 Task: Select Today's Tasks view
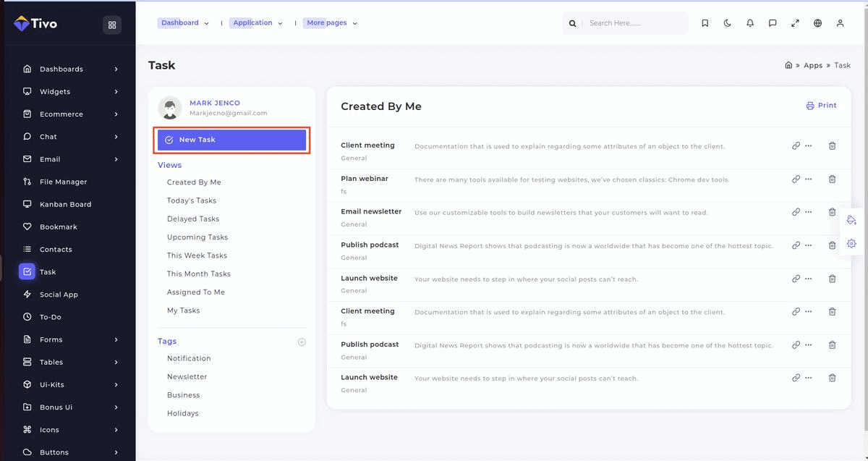click(192, 200)
